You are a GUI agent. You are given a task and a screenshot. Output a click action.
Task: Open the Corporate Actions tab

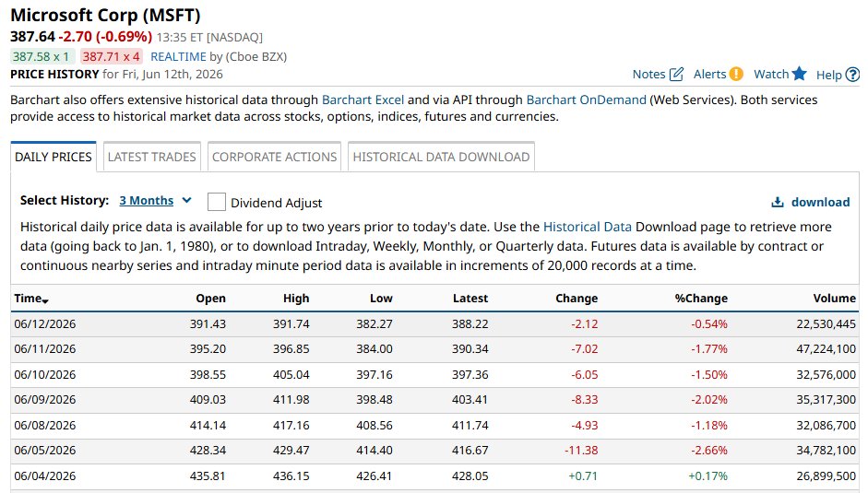pos(274,158)
